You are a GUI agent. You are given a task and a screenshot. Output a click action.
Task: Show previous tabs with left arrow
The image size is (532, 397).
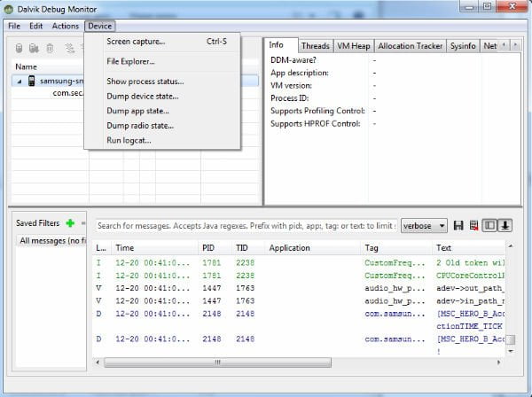(x=504, y=45)
